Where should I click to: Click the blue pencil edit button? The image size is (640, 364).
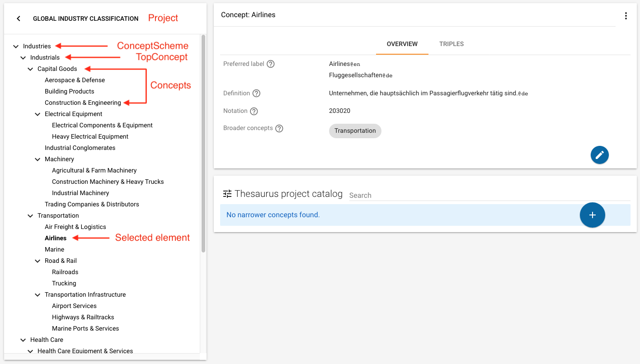pyautogui.click(x=599, y=155)
